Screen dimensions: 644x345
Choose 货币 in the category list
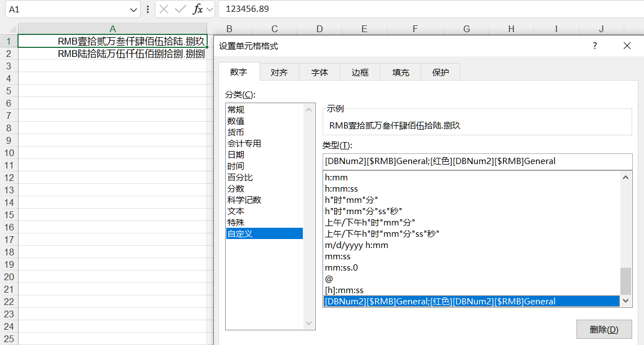236,132
